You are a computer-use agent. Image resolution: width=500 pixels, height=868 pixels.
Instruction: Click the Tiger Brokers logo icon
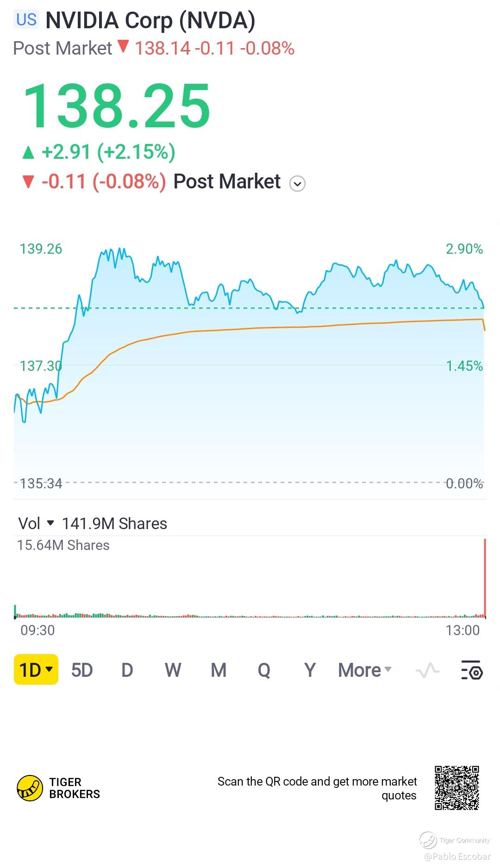point(30,788)
